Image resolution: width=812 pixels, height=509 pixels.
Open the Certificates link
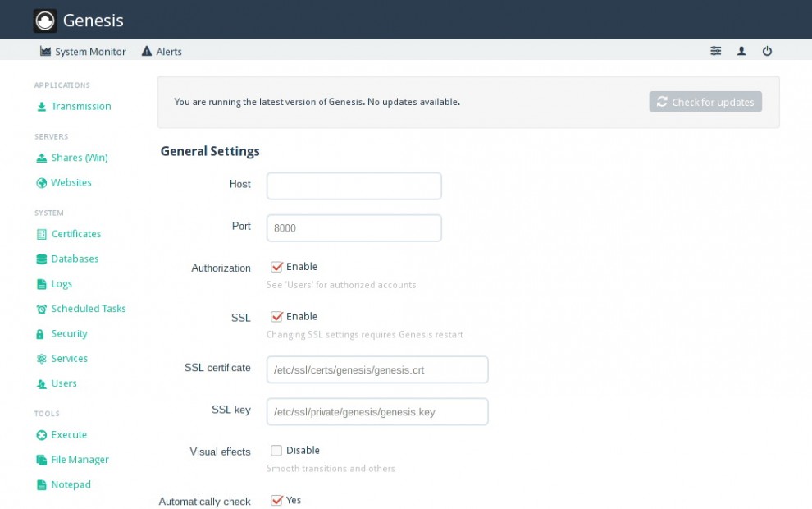coord(69,234)
